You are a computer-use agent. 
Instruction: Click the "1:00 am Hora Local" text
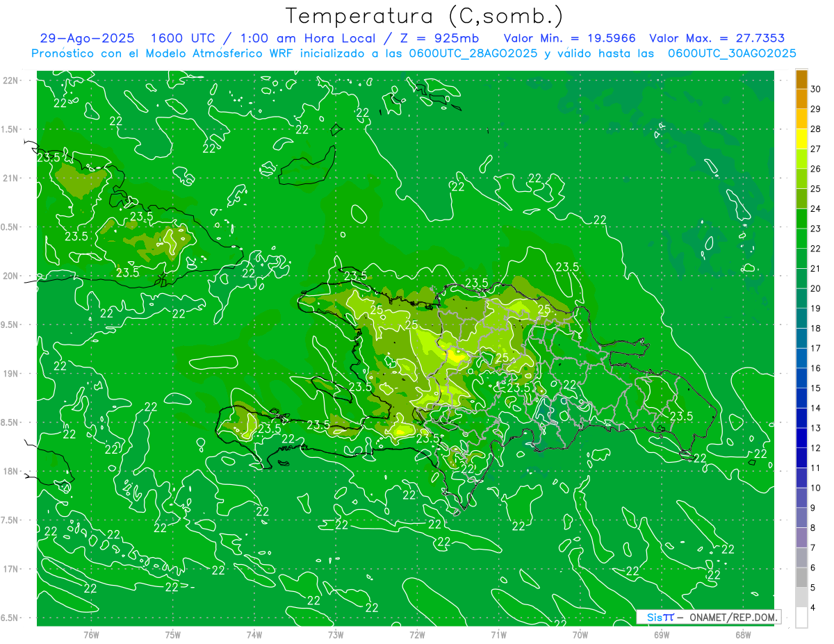click(308, 38)
